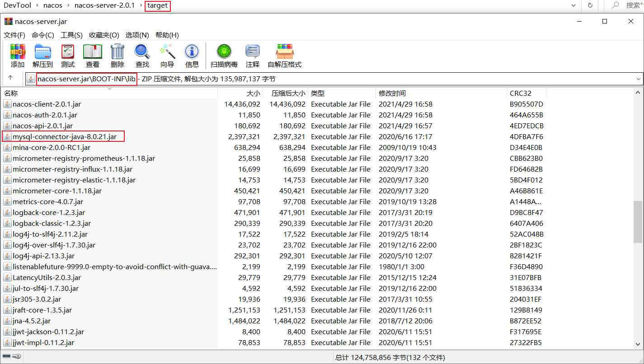Select mina-core-2.0.0-RC1.jar file
Image resolution: width=644 pixels, height=364 pixels.
point(52,147)
